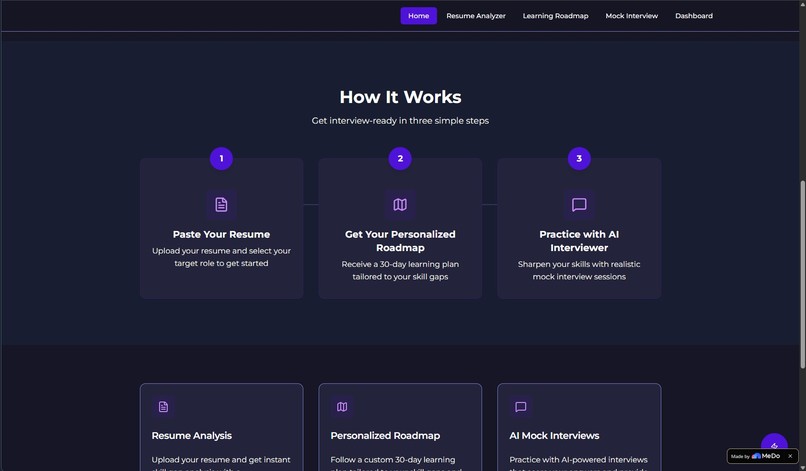This screenshot has width=806, height=471.
Task: Click the map icon above Get Your Personalized Roadmap
Action: (x=400, y=205)
